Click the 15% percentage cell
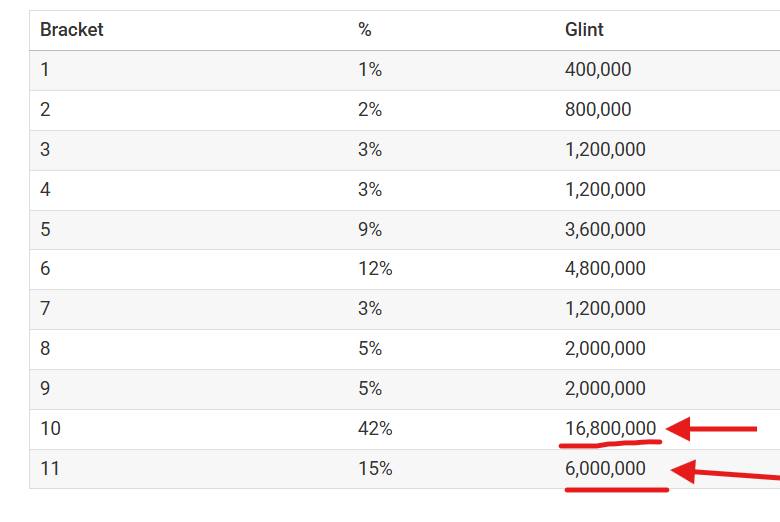 click(375, 469)
